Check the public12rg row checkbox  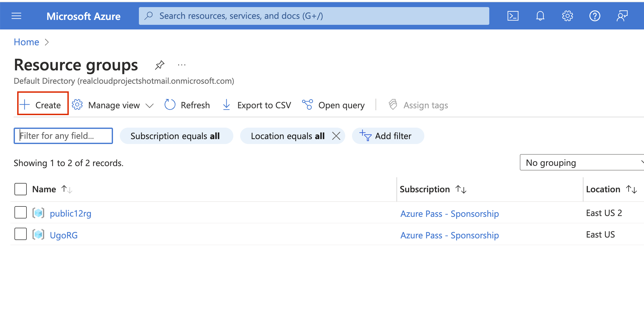[x=20, y=212]
